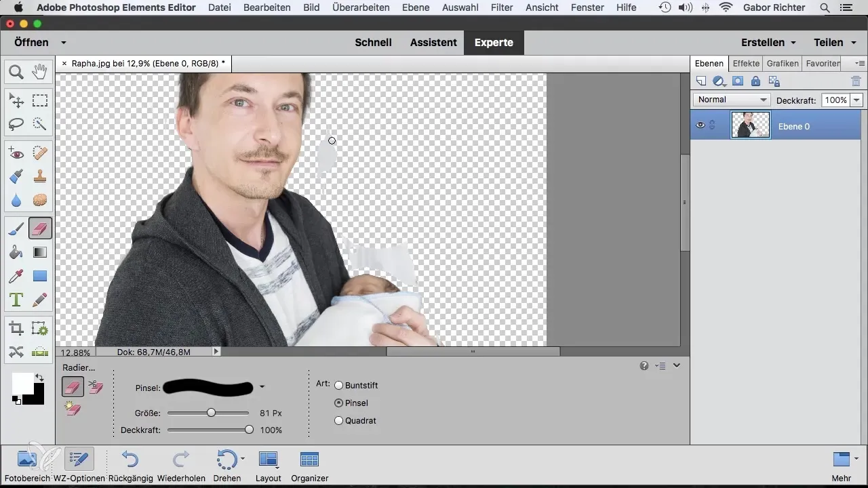Open the Deckkraft layer opacity dropdown
868x488 pixels.
[856, 100]
